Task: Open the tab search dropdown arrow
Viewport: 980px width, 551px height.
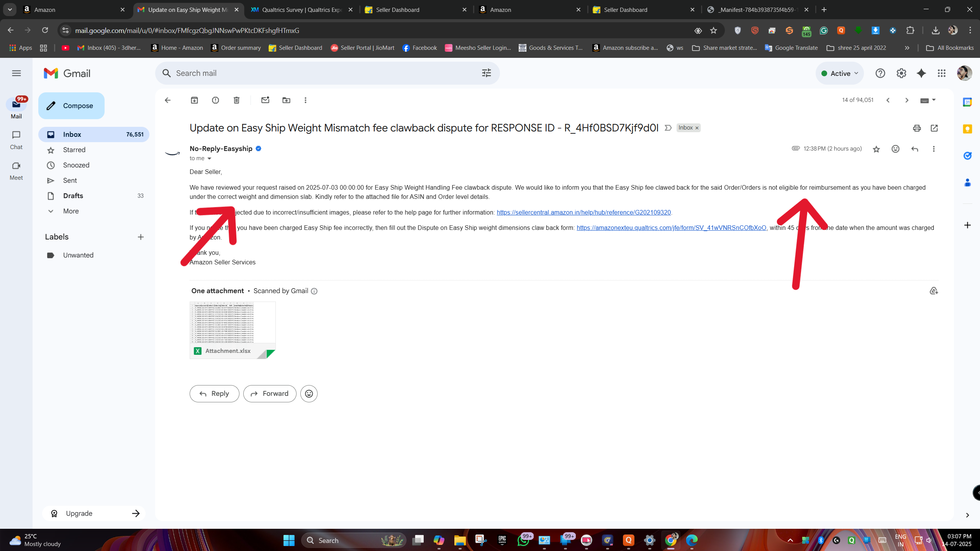Action: click(10, 10)
